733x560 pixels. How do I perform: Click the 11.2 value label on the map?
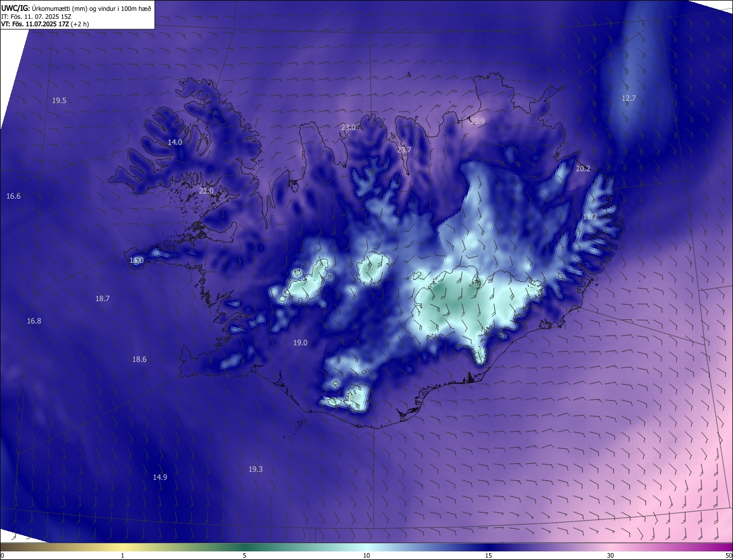[590, 217]
